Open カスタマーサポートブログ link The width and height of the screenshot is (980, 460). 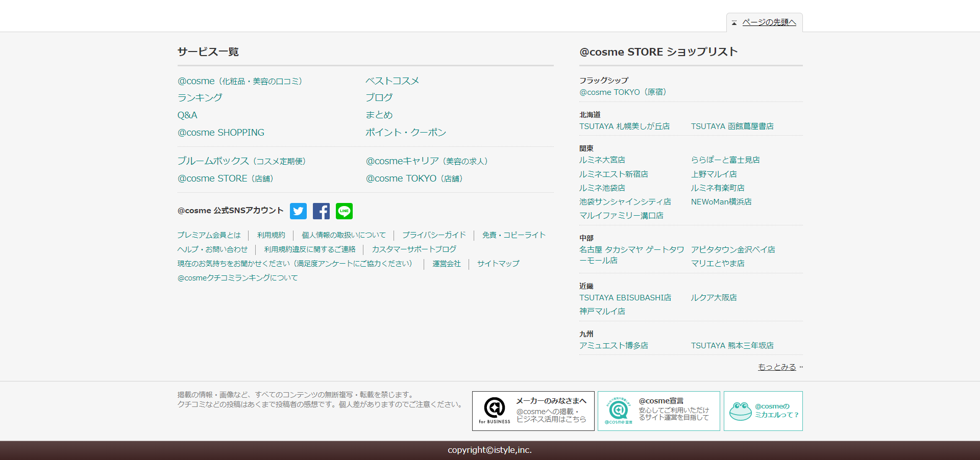tap(414, 249)
